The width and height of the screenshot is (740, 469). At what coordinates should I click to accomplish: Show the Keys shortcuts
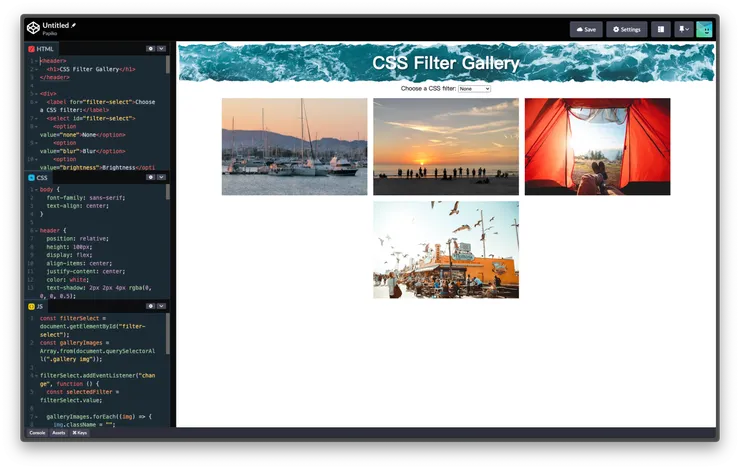pos(79,433)
